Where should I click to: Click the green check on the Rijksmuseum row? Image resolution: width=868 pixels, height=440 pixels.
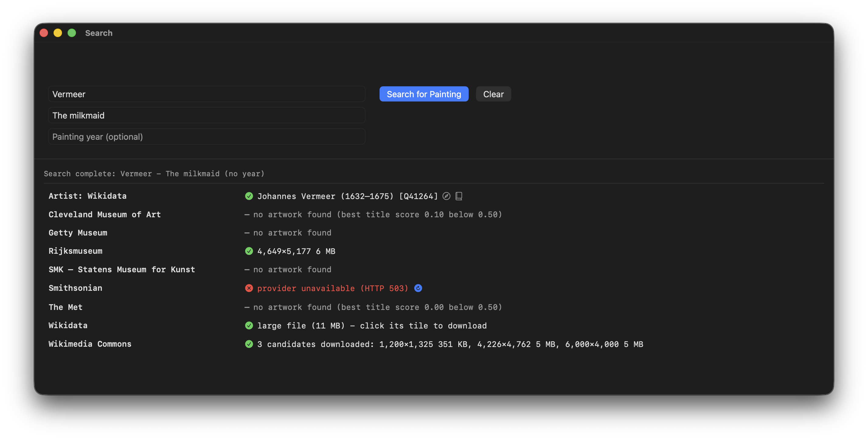(x=249, y=251)
